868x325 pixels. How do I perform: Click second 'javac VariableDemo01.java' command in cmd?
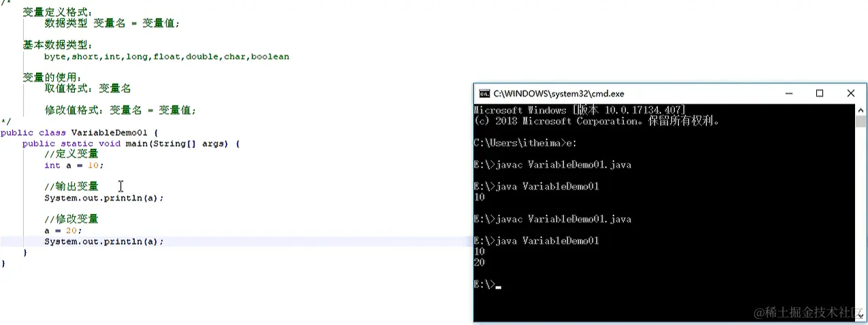[x=563, y=219]
